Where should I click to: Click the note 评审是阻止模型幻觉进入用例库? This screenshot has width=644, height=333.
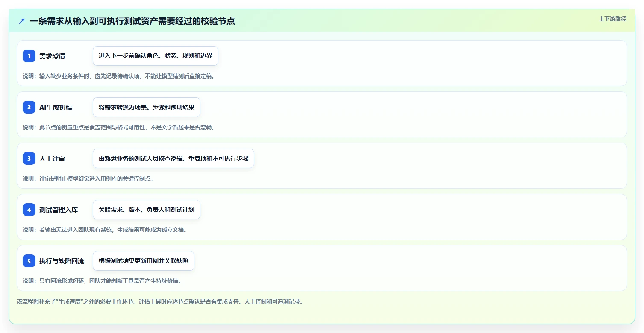pyautogui.click(x=88, y=178)
